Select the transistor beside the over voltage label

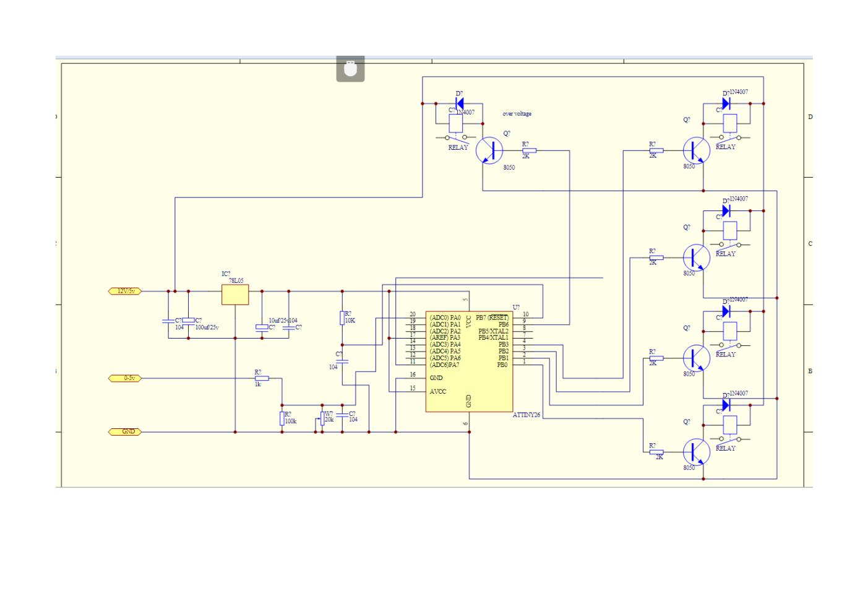coord(489,150)
